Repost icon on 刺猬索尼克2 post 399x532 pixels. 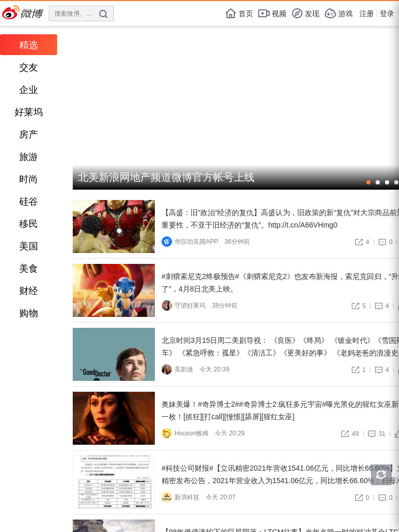pyautogui.click(x=355, y=306)
